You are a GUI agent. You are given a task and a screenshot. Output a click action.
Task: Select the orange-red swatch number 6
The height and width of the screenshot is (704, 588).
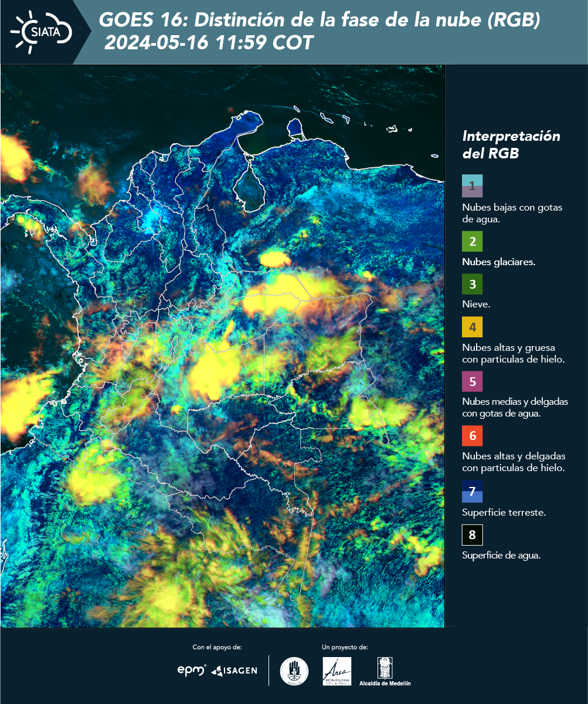[472, 436]
